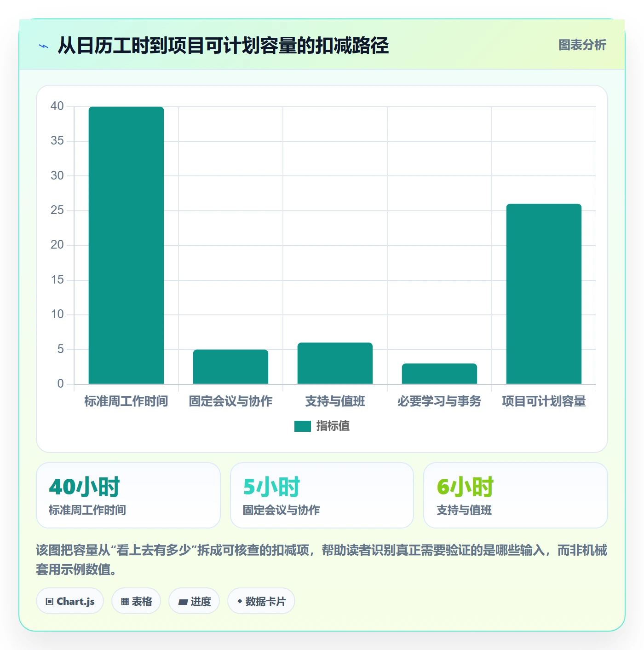Click the lightning bolt icon beside the title
This screenshot has height=650, width=644.
[x=44, y=46]
